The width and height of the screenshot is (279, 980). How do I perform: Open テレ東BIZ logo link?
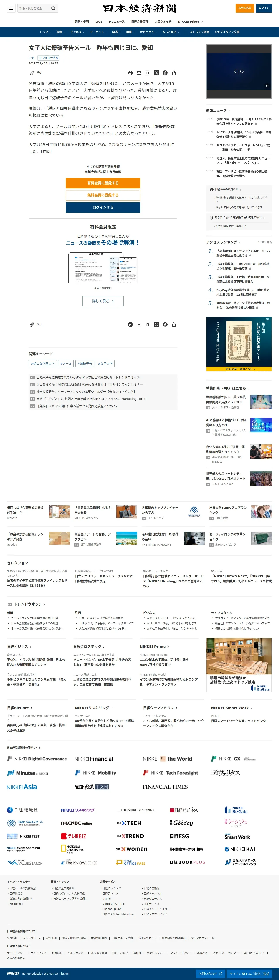74,836
